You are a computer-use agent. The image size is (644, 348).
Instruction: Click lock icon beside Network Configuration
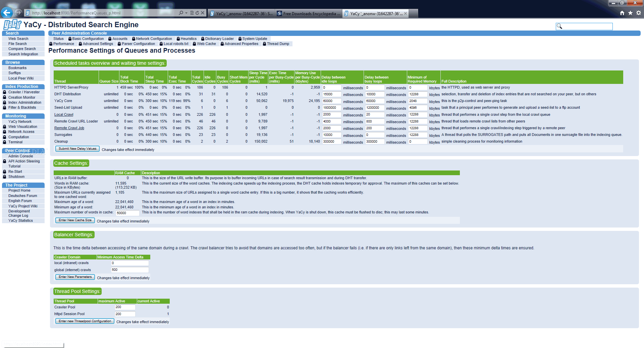[133, 39]
